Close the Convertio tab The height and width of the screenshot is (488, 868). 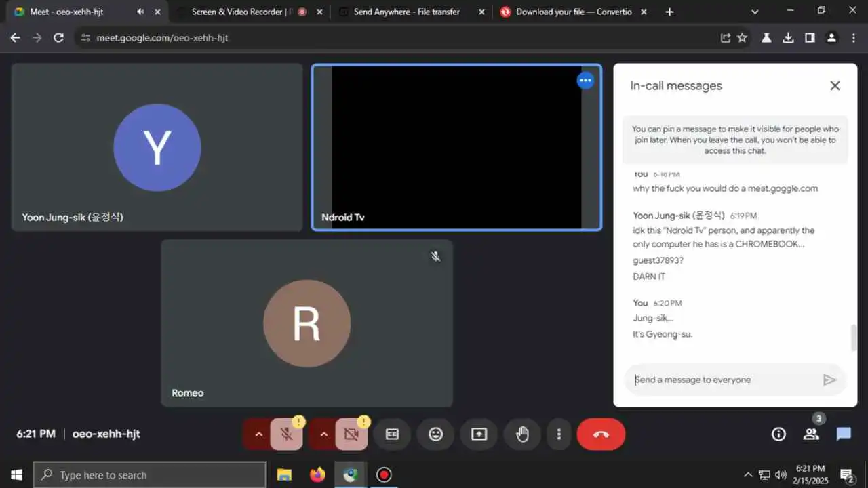pyautogui.click(x=644, y=12)
